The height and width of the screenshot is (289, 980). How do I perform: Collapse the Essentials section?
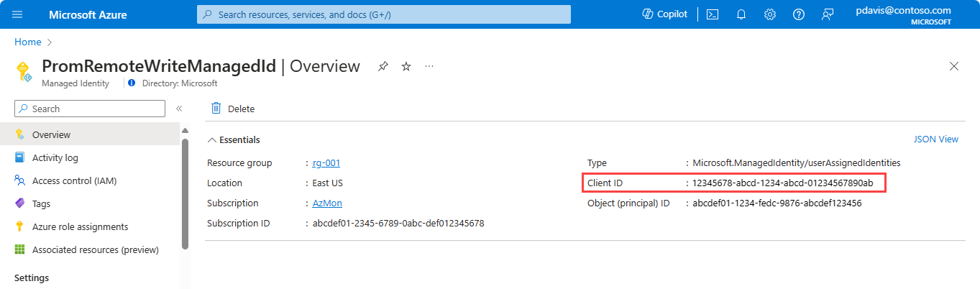coord(234,139)
